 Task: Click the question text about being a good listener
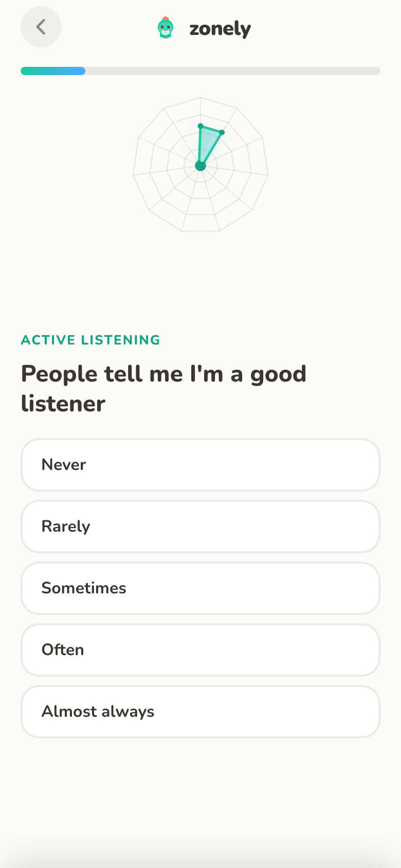163,389
